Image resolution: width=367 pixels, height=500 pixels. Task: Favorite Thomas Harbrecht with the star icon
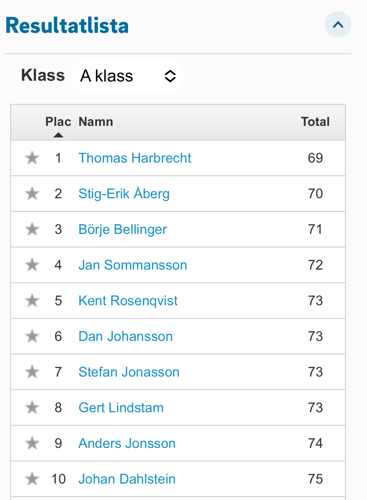(32, 158)
